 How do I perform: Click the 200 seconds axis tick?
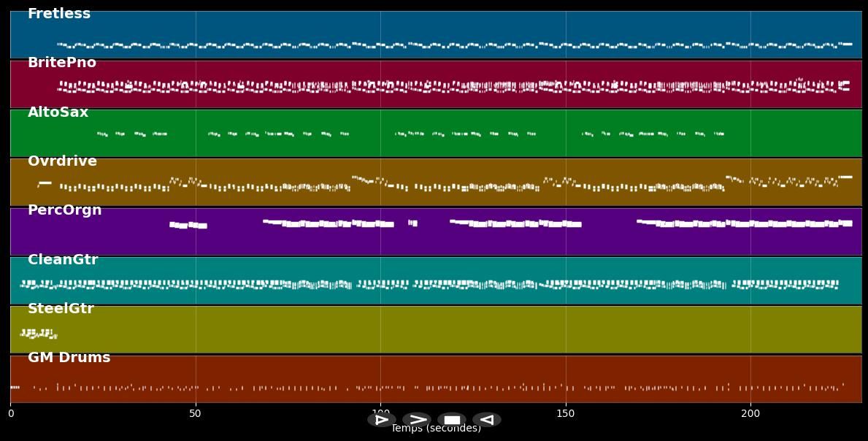point(750,414)
